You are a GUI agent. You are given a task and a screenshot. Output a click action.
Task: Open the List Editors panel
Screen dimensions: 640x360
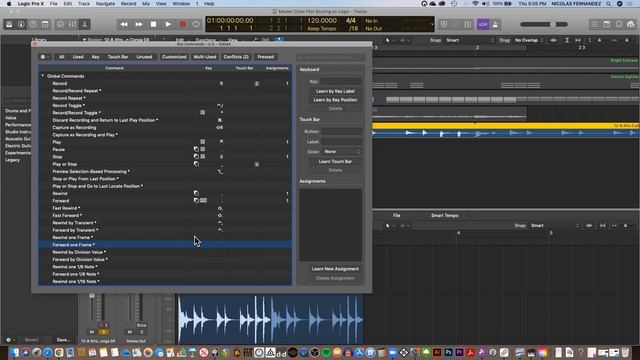(x=595, y=24)
